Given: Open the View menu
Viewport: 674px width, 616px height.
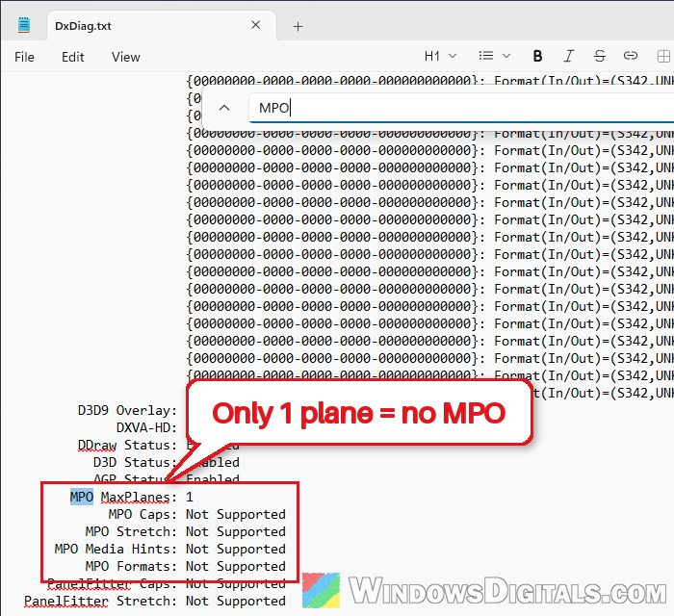Looking at the screenshot, I should tap(125, 57).
